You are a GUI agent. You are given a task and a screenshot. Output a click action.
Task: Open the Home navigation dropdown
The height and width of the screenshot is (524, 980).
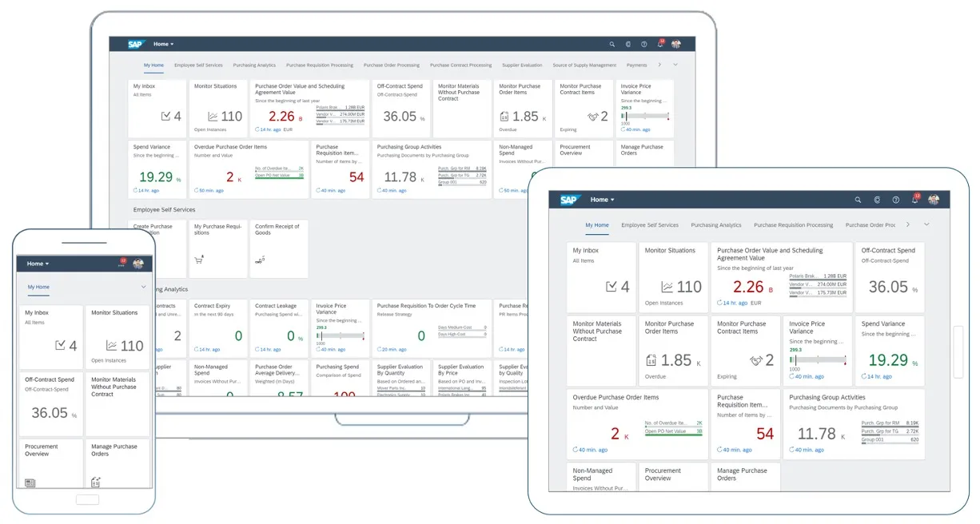[x=165, y=44]
